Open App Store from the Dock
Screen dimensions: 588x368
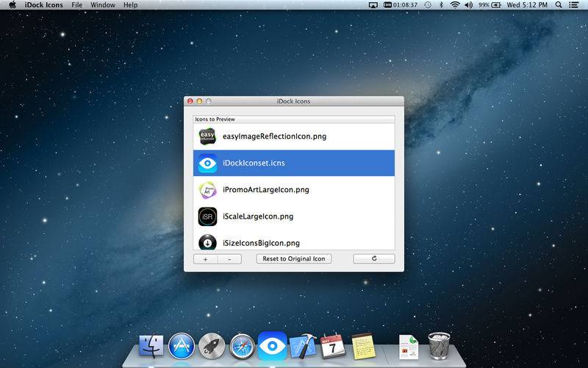click(x=182, y=346)
